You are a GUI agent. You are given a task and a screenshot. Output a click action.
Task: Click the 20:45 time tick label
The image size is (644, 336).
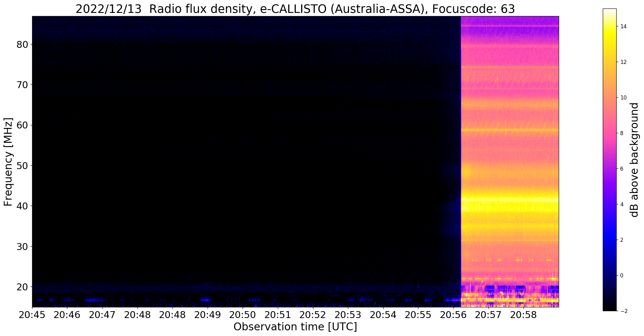pyautogui.click(x=32, y=315)
